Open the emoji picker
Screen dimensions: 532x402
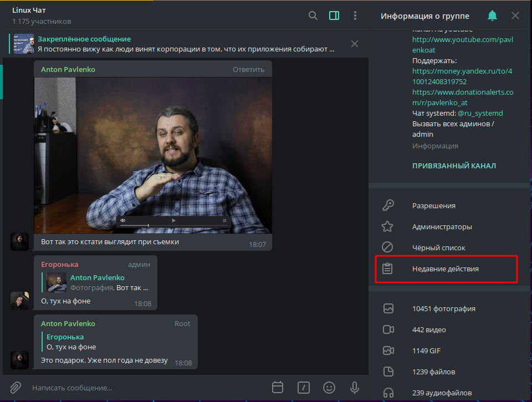click(329, 388)
